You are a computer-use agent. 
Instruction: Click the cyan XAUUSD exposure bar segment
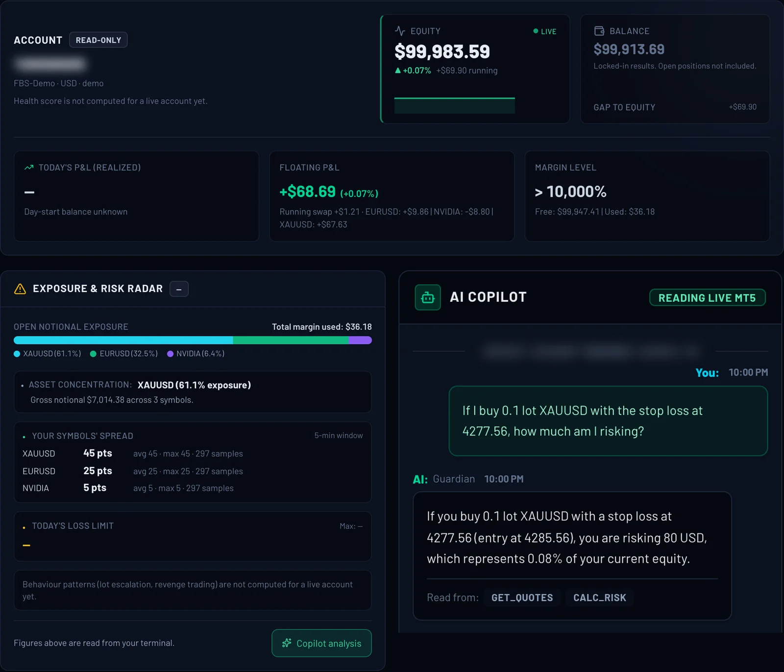pos(123,340)
